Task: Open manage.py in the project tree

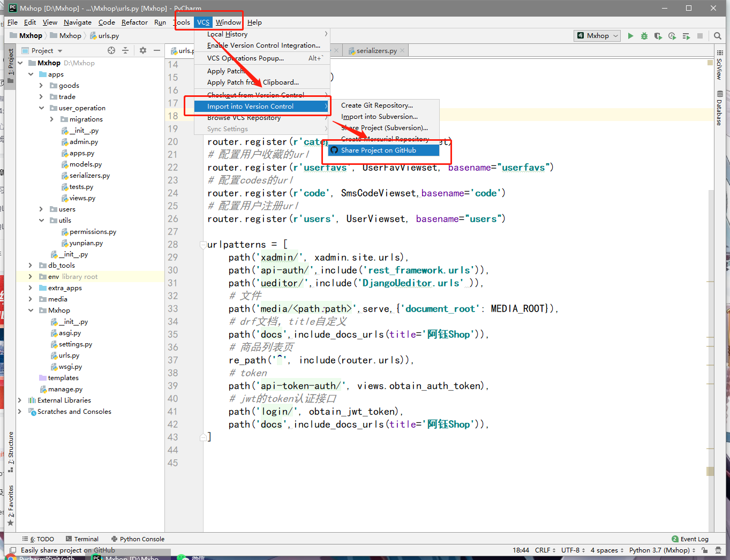Action: coord(65,389)
